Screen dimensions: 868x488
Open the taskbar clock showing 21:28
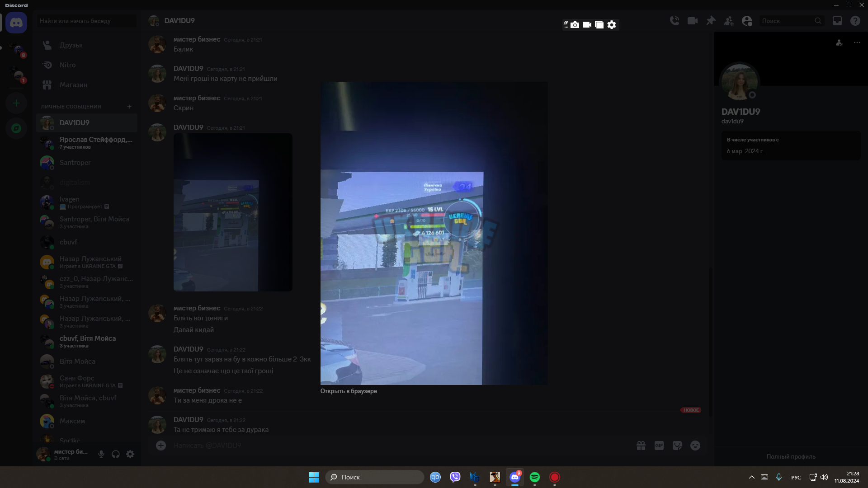click(847, 477)
